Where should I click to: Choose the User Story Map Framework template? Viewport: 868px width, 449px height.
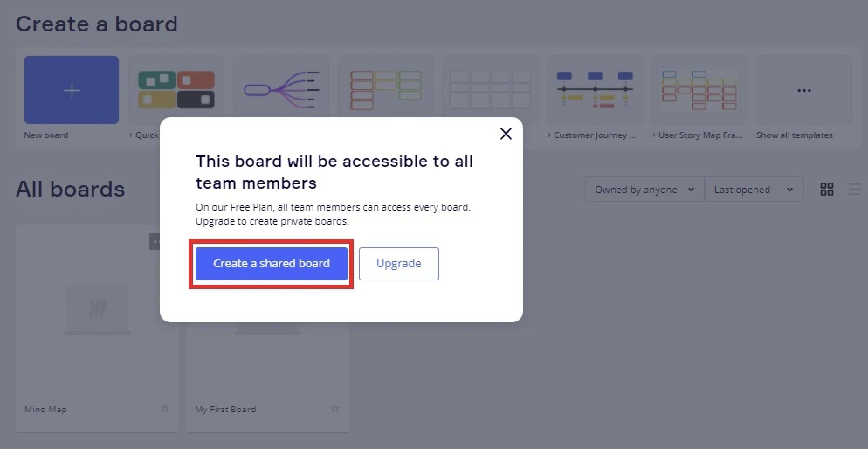click(699, 89)
